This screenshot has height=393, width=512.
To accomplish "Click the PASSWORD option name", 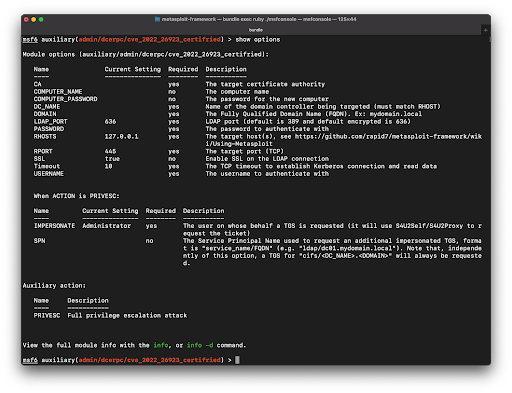I will click(49, 129).
